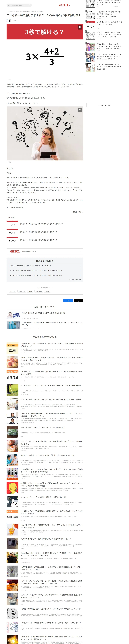
Task: Open sidebar manga '産後の妻に「女、捨ててない？」'
Action: (x=109, y=46)
